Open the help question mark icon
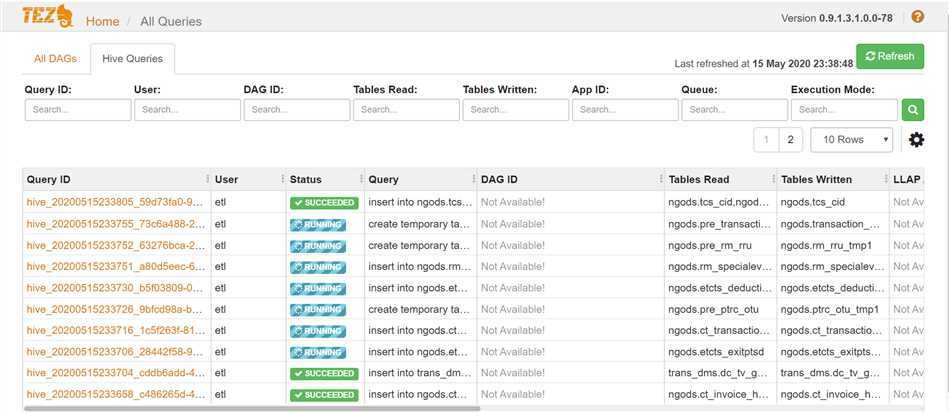Image resolution: width=949 pixels, height=412 pixels. click(917, 17)
